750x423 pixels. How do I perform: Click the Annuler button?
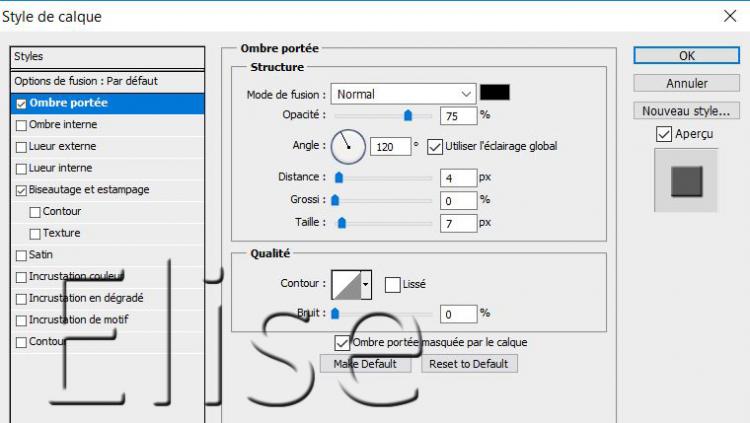(x=686, y=83)
